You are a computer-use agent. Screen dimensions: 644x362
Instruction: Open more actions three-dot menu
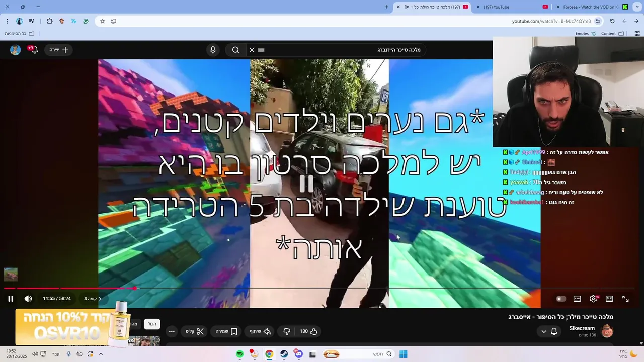pos(172,331)
